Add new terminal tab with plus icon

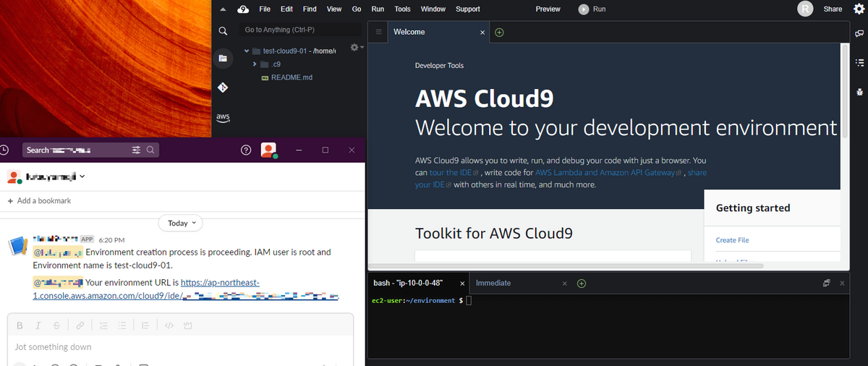(x=582, y=284)
